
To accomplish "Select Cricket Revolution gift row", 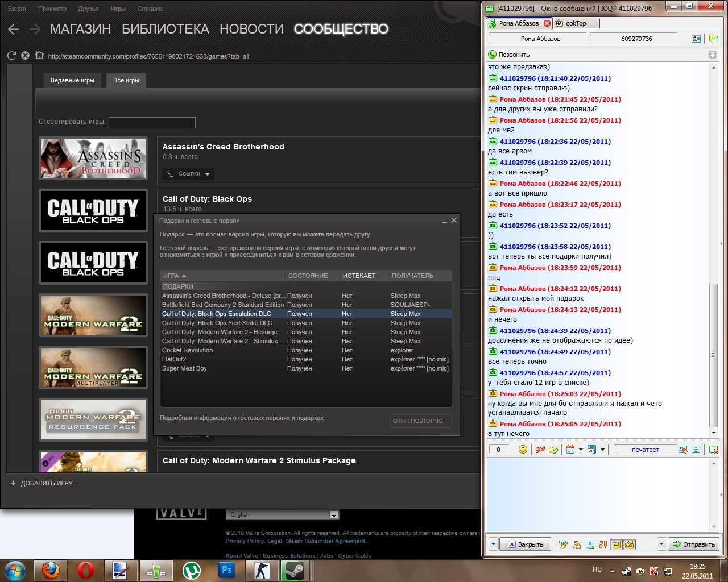I will tap(306, 350).
